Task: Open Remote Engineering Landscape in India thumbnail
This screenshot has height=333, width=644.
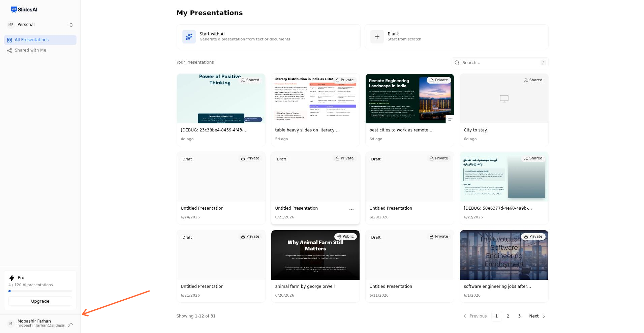Action: (x=409, y=98)
